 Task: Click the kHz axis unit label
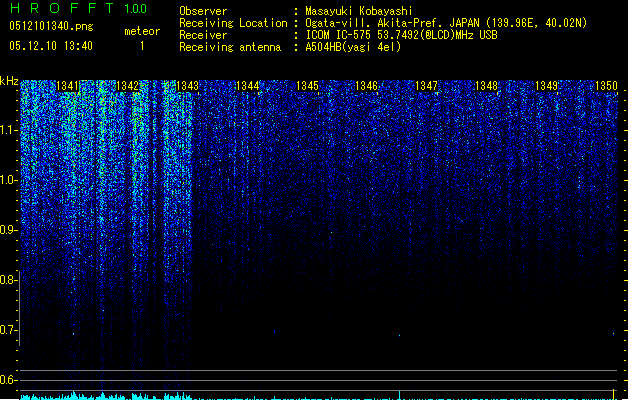click(9, 81)
